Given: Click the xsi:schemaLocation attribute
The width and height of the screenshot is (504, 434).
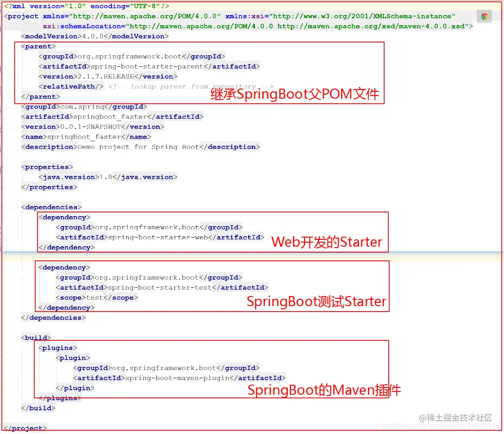Looking at the screenshot, I should 84,26.
